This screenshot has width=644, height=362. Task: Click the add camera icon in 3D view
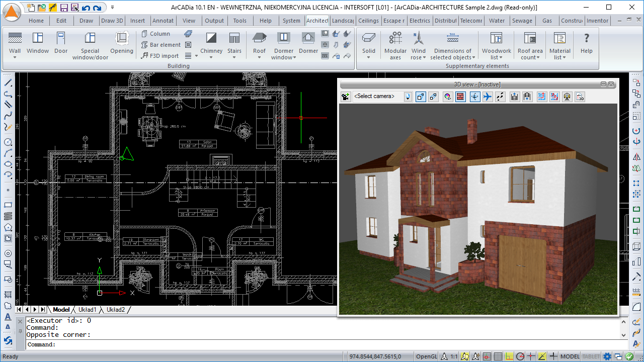[345, 97]
